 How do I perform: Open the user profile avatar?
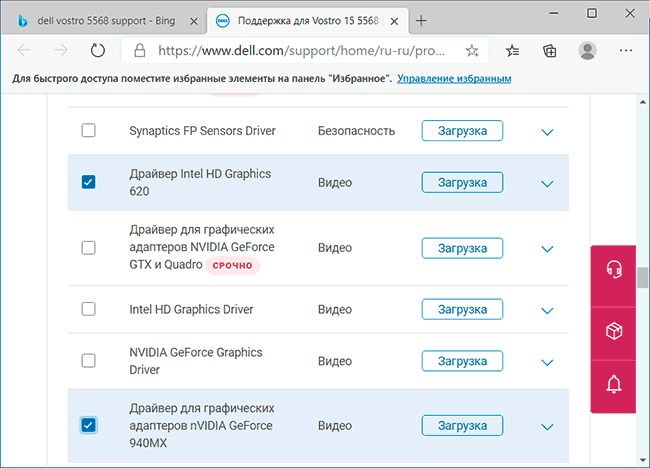pos(587,51)
